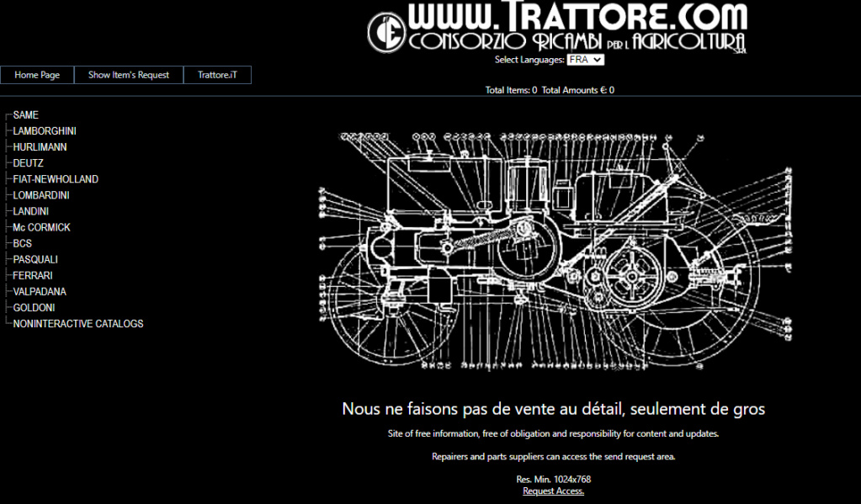The width and height of the screenshot is (861, 504).
Task: Open FIAT-NEWHOLLAND catalog entry
Action: pyautogui.click(x=56, y=179)
